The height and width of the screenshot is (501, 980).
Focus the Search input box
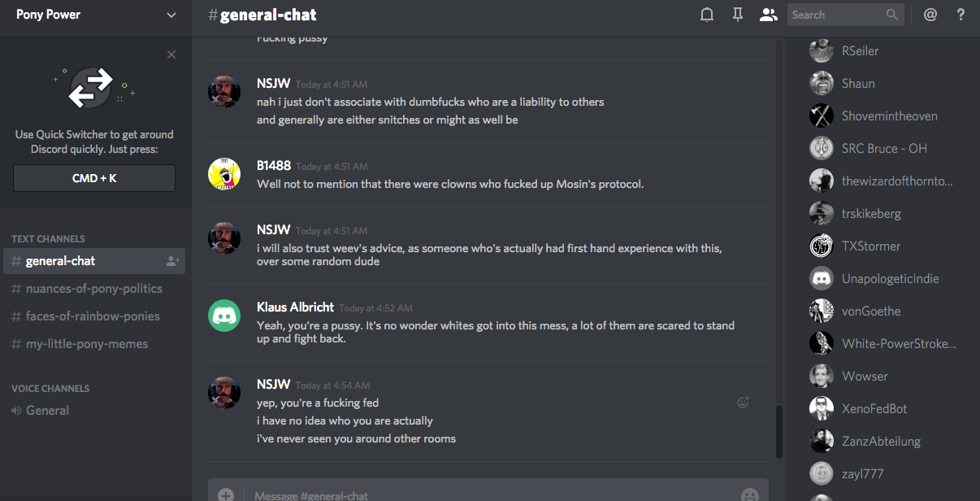[x=835, y=15]
